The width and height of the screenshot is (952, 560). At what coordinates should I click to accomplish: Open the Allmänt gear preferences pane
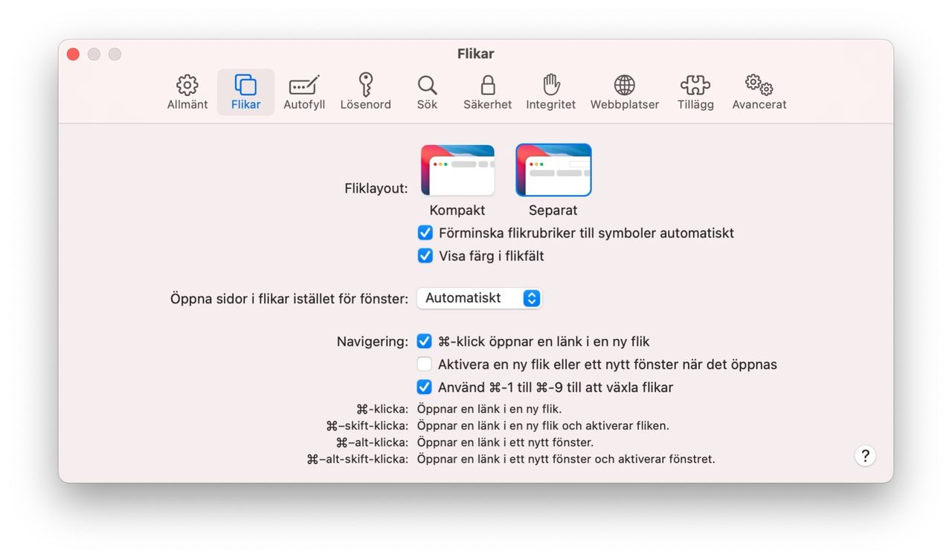[187, 92]
